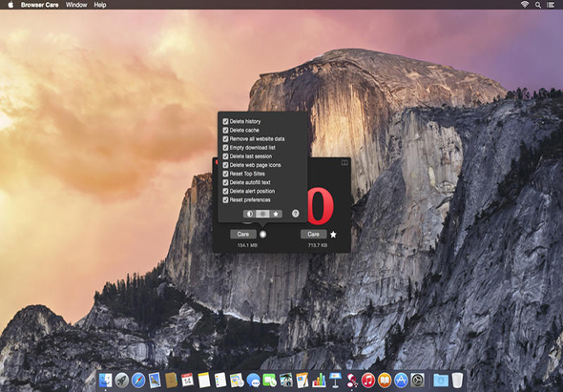
Task: Open help with the question mark button
Action: coord(295,214)
